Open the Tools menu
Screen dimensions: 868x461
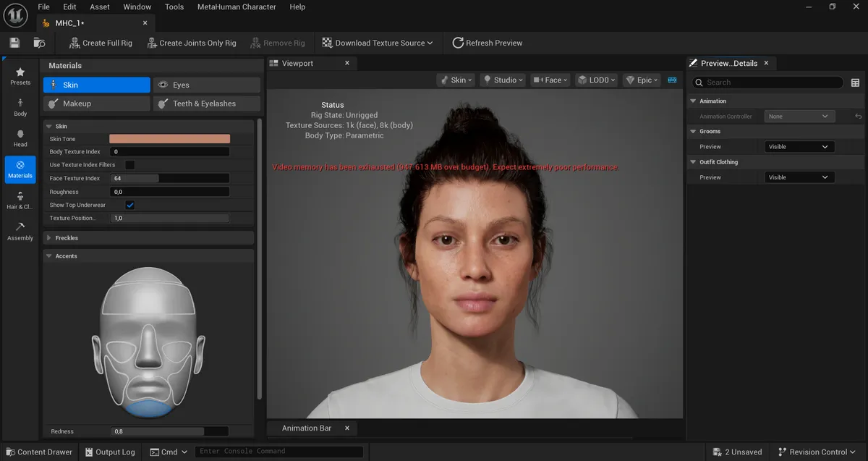(x=174, y=7)
